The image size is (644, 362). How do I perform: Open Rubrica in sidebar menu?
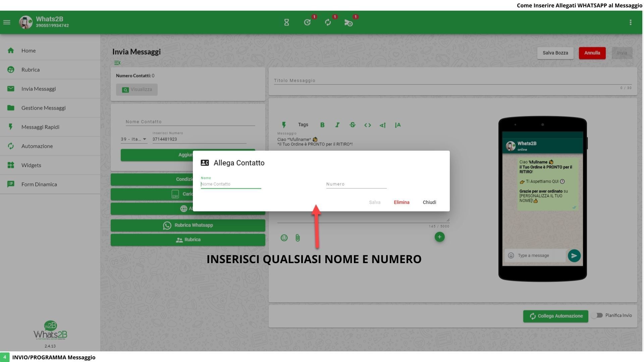point(50,70)
